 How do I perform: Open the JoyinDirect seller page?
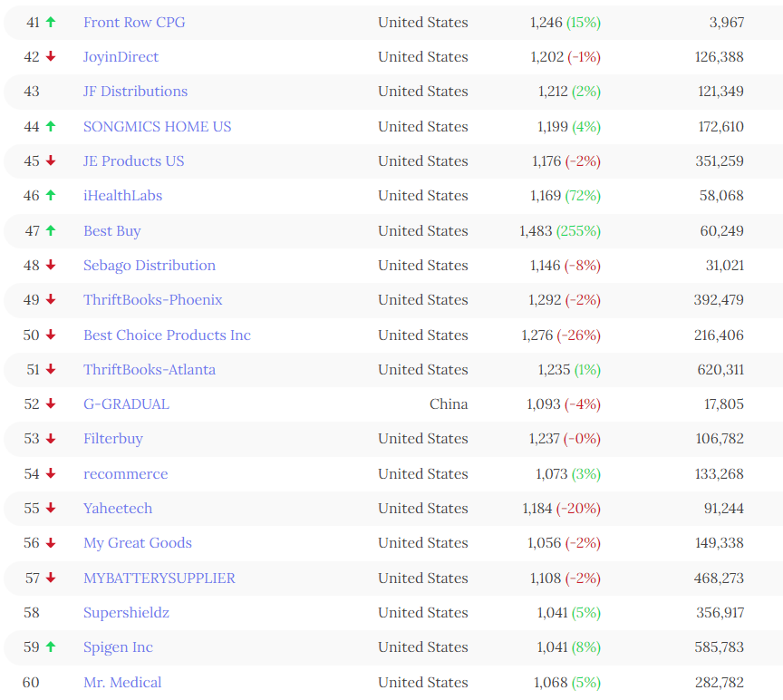(x=121, y=57)
